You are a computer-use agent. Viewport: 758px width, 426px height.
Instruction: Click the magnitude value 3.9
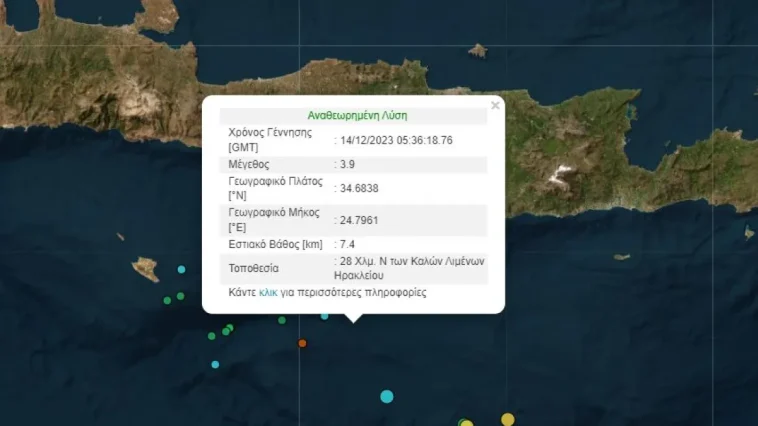tap(347, 164)
